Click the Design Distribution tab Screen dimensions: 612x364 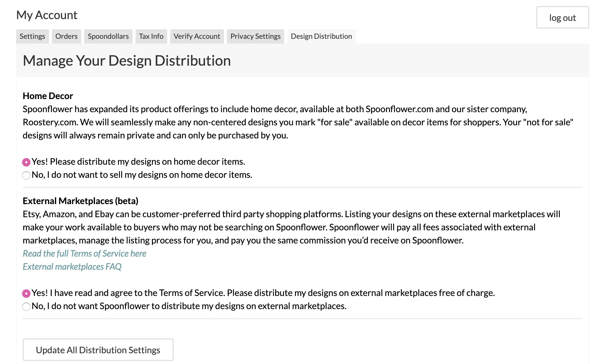(321, 36)
